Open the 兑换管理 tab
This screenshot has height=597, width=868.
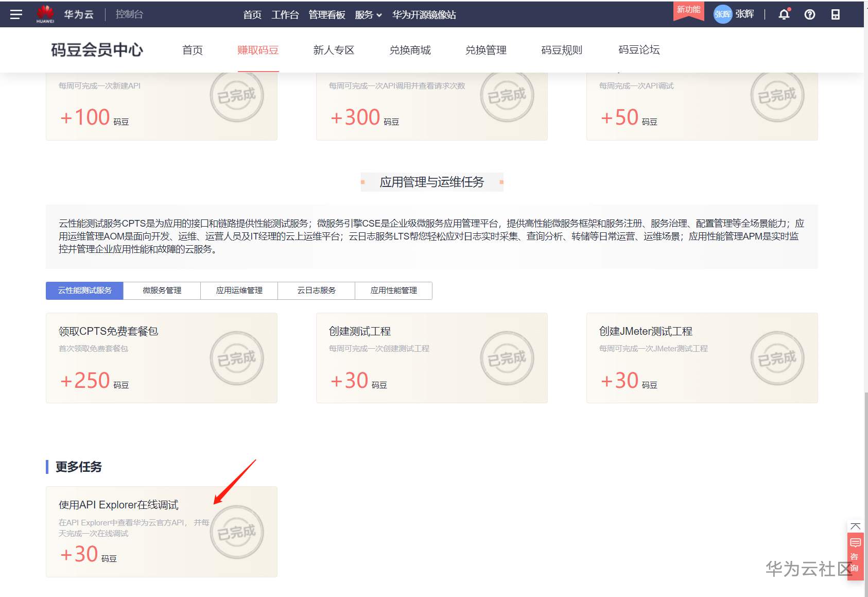[x=486, y=50]
